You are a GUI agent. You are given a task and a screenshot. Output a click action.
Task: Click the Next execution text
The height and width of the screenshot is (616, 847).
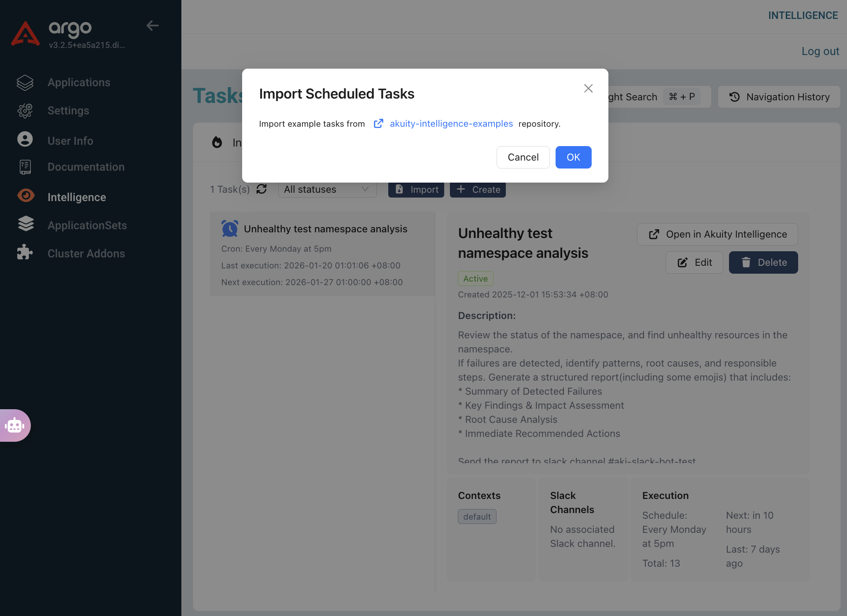312,282
